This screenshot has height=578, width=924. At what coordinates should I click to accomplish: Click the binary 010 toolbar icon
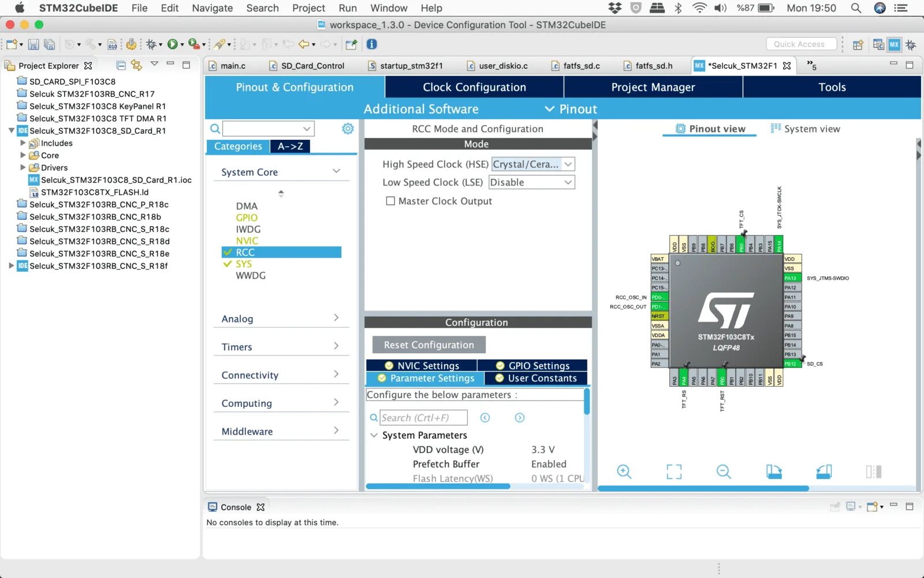tap(113, 45)
